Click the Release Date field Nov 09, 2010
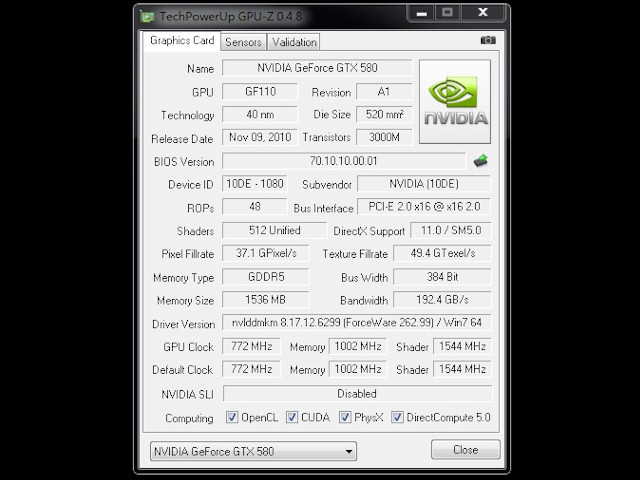The image size is (640, 480). [260, 137]
